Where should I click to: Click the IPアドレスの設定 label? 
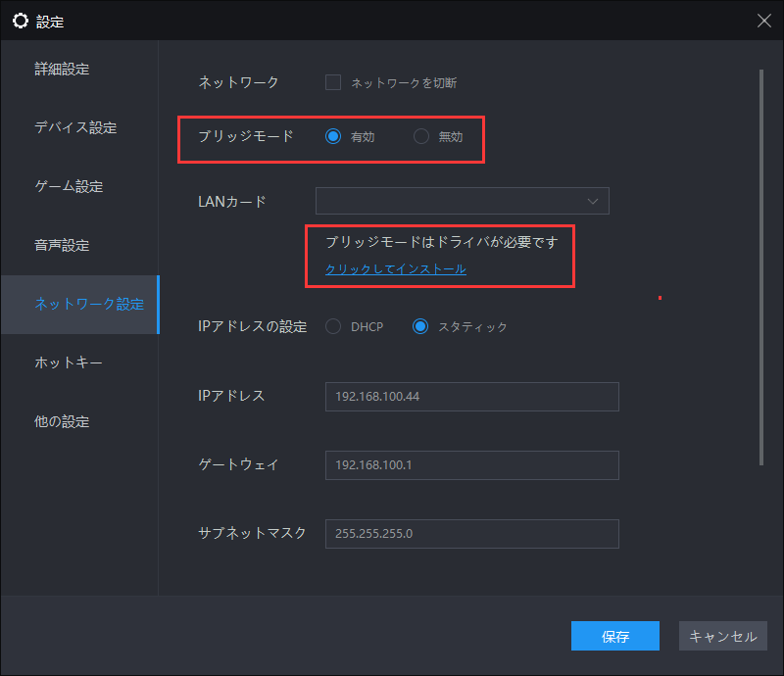[253, 326]
